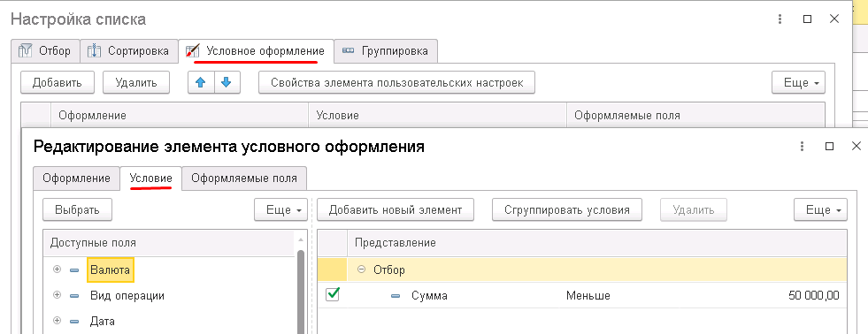Image resolution: width=868 pixels, height=334 pixels.
Task: Uncheck the Сумма condition checkbox
Action: pyautogui.click(x=332, y=295)
